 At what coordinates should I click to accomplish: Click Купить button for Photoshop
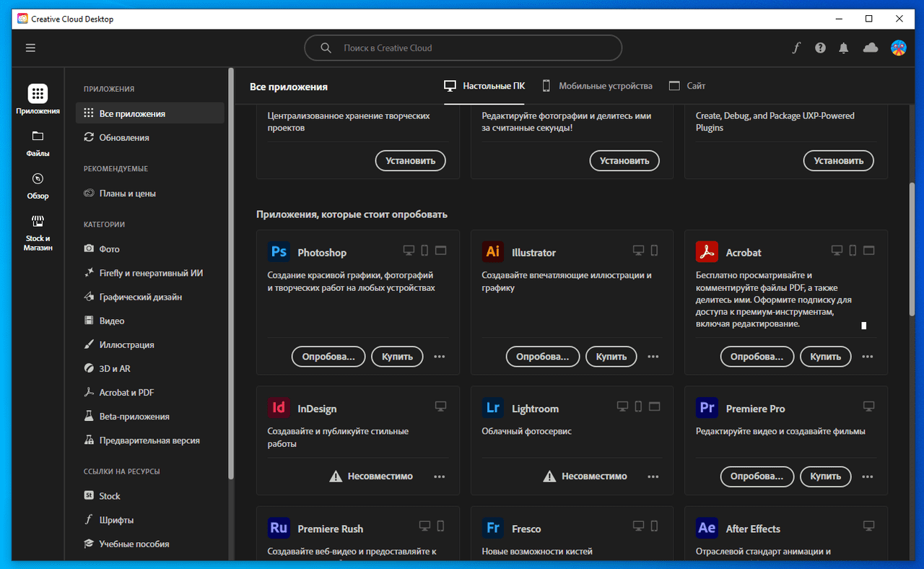click(397, 357)
